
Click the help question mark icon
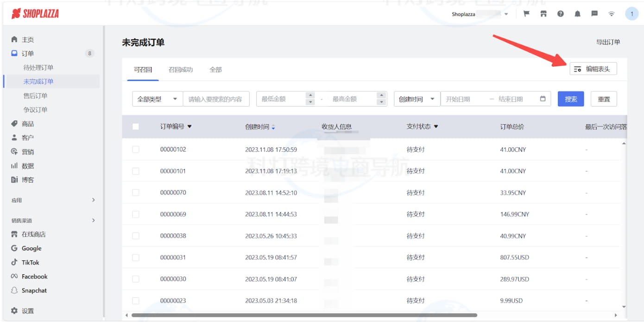pos(560,14)
